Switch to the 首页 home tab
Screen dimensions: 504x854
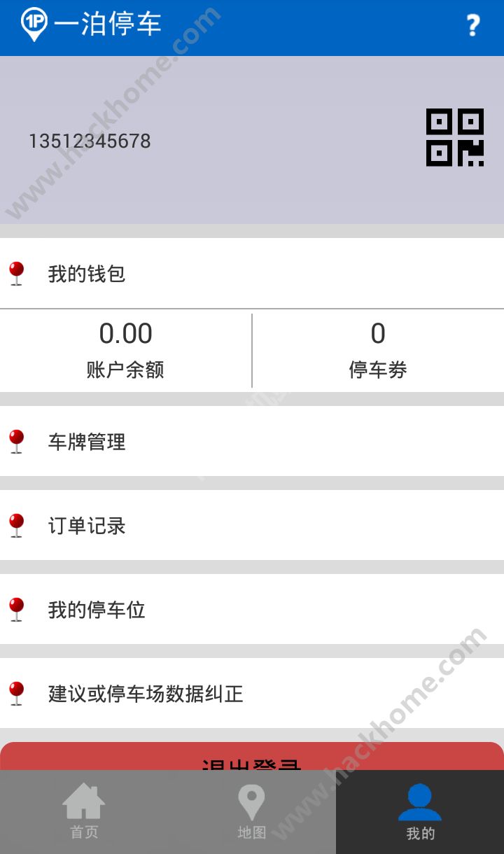click(x=84, y=812)
